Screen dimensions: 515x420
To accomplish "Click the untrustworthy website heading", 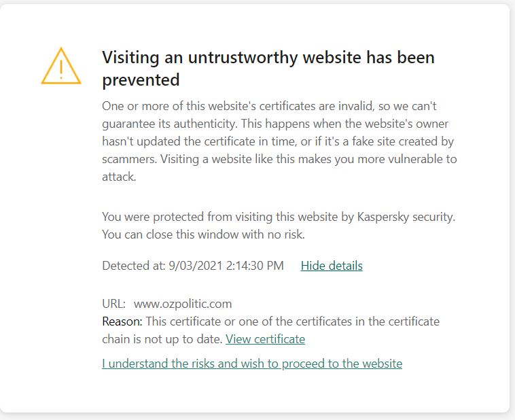I will [x=268, y=68].
